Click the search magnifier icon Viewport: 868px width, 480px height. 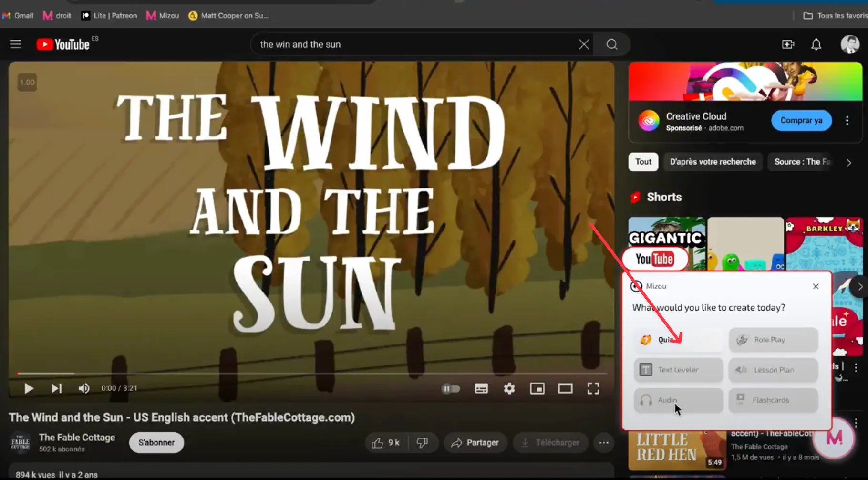click(612, 44)
